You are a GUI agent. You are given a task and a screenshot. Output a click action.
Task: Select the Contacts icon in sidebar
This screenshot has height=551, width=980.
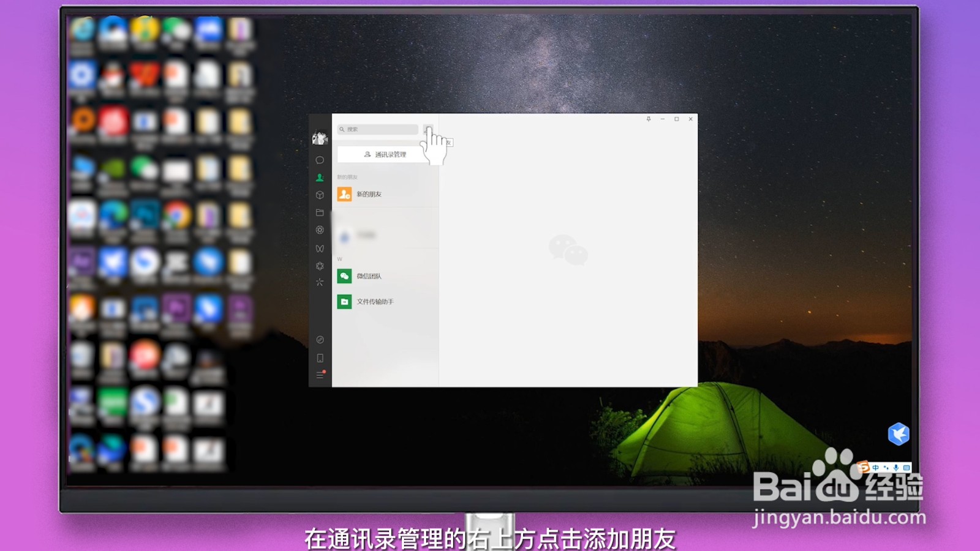[x=319, y=178]
